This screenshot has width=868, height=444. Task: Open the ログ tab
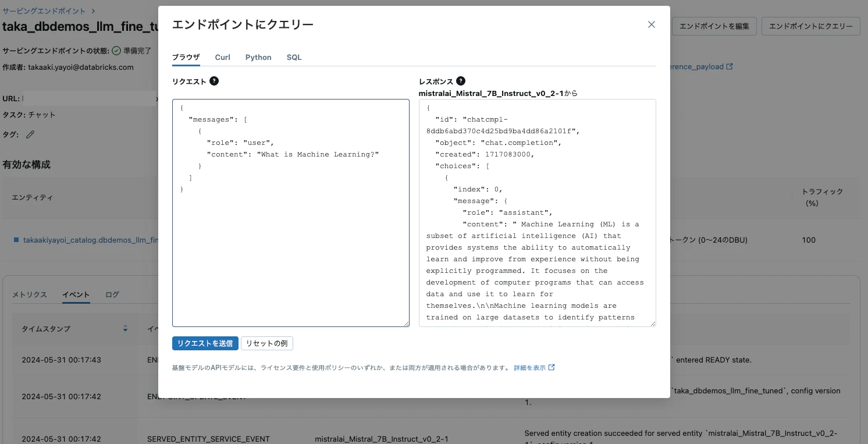coord(112,294)
